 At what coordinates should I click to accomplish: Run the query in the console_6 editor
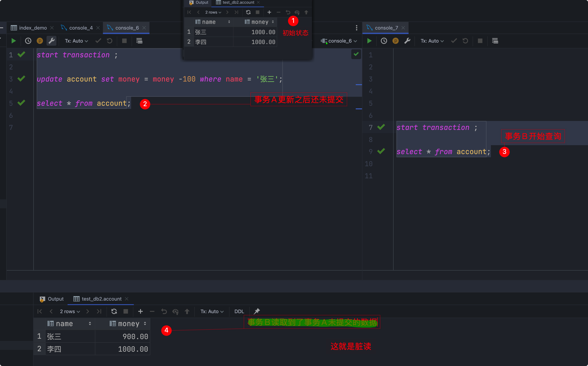click(14, 41)
